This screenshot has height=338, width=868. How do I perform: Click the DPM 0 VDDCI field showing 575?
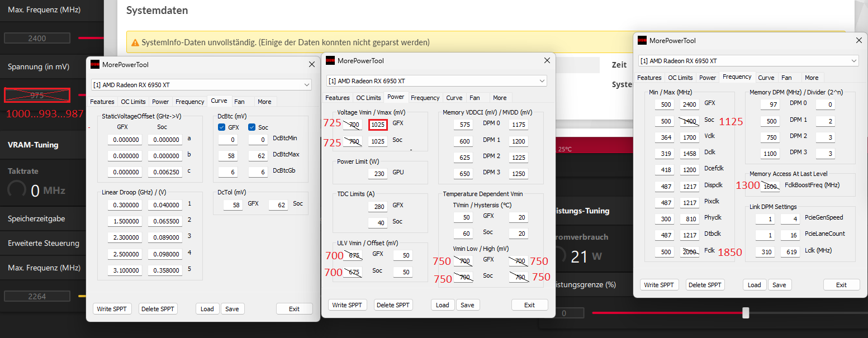tap(464, 125)
